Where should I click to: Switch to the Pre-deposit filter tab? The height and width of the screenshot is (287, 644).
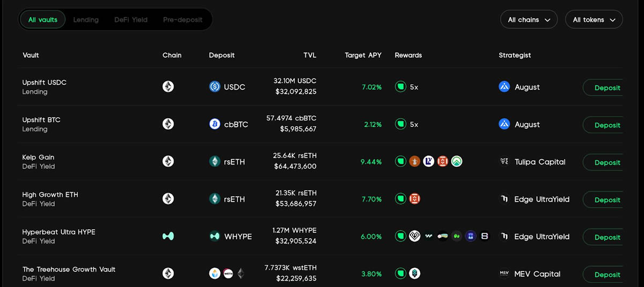coord(183,19)
